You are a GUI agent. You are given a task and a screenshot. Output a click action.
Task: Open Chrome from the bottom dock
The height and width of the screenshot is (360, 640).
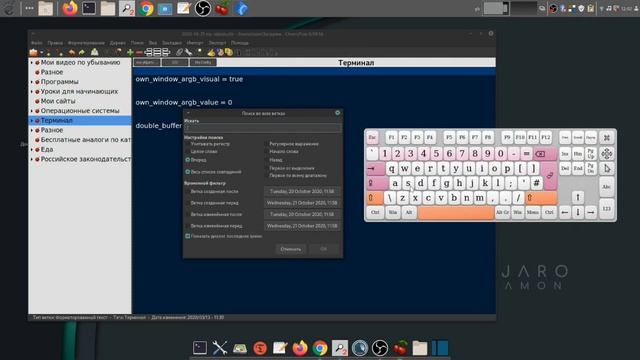pyautogui.click(x=320, y=348)
